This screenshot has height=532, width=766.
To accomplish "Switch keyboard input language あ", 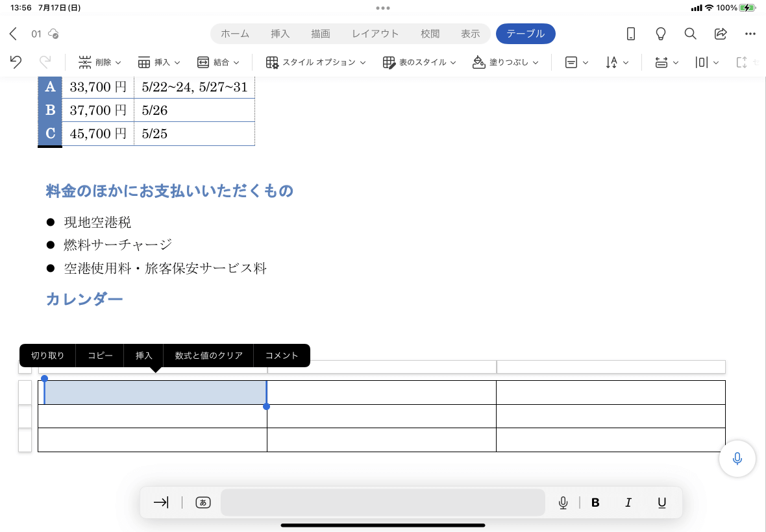I will [203, 502].
